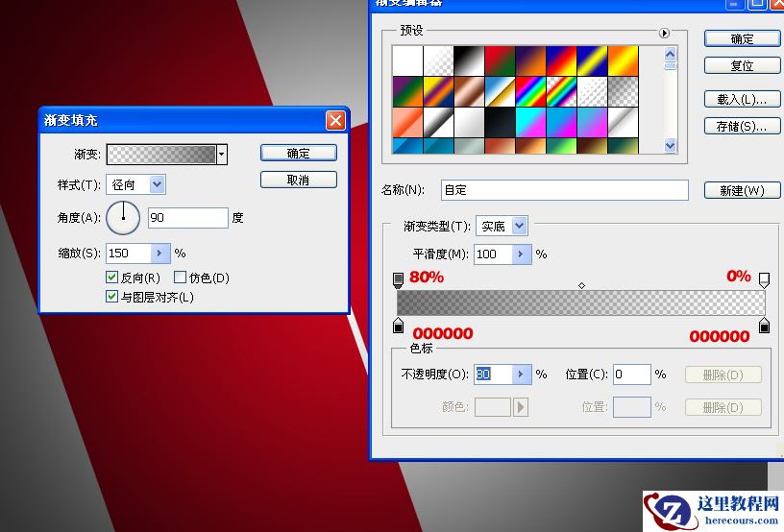Click the 名称 field containing 自定
This screenshot has width=784, height=532.
point(565,190)
